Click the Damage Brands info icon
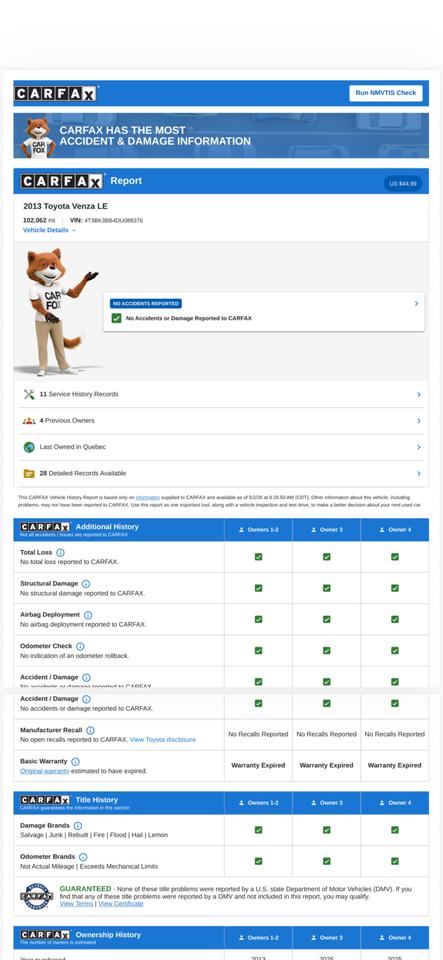 78,825
